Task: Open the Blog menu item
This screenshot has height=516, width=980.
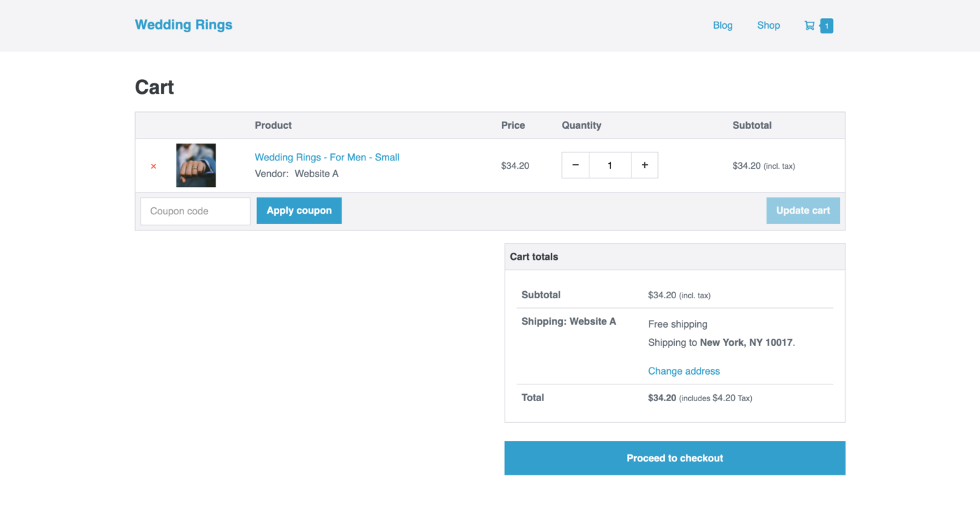Action: 722,25
